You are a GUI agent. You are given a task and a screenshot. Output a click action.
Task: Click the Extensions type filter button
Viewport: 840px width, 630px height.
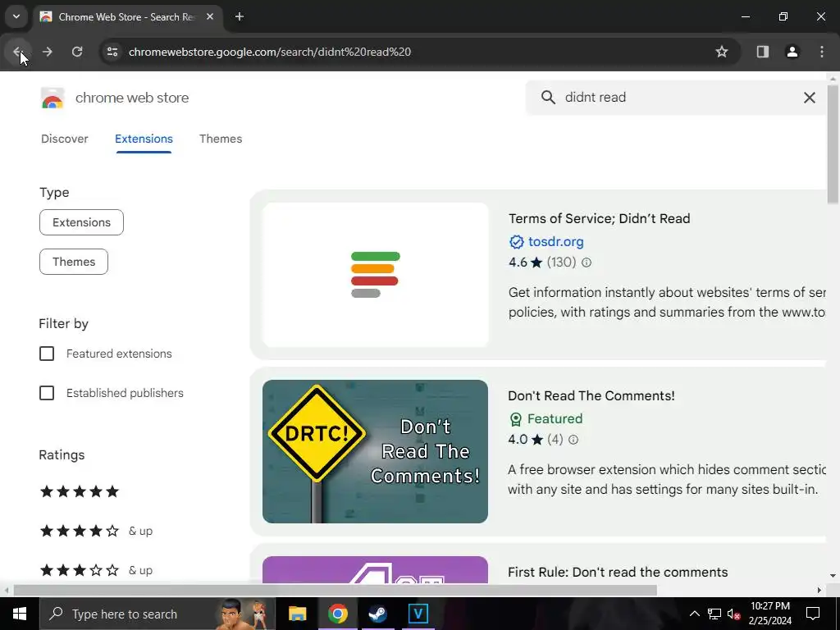click(x=81, y=222)
